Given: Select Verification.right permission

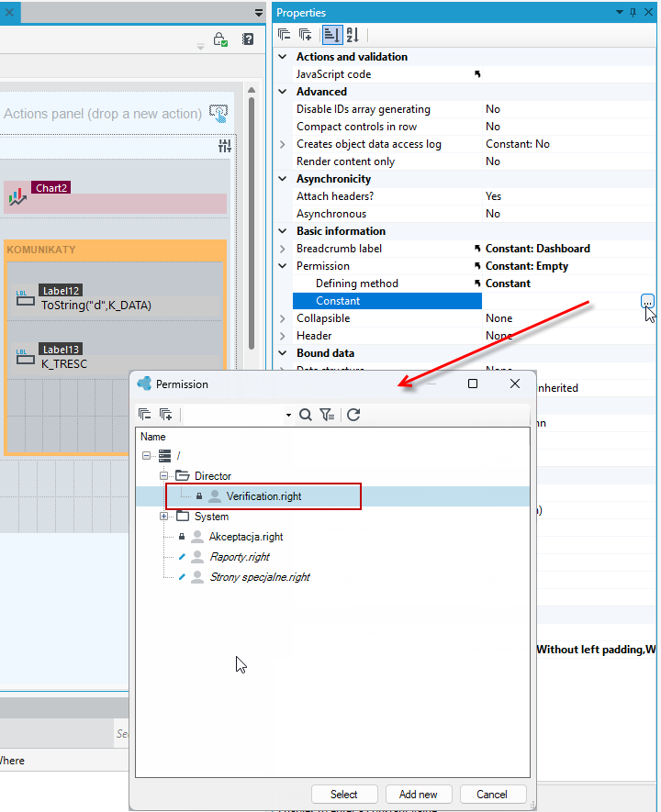Looking at the screenshot, I should pos(263,496).
